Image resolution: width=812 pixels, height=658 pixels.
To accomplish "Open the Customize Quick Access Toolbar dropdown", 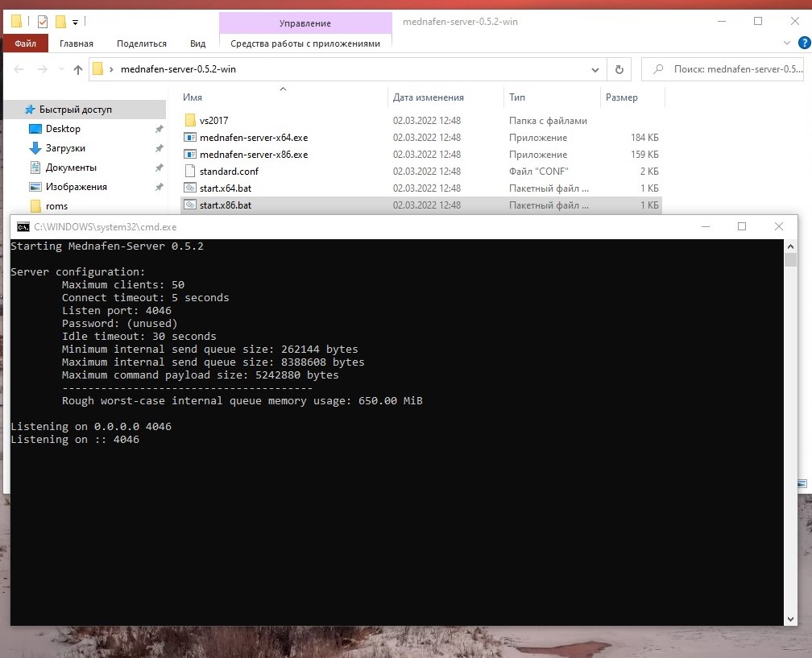I will click(75, 22).
